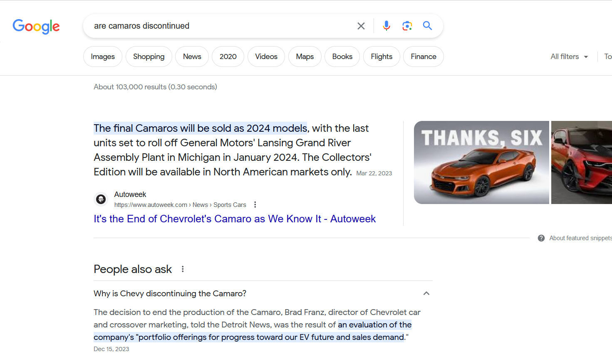612x364 pixels.
Task: Click the autoweek.com breadcrumb URL
Action: pos(180,205)
